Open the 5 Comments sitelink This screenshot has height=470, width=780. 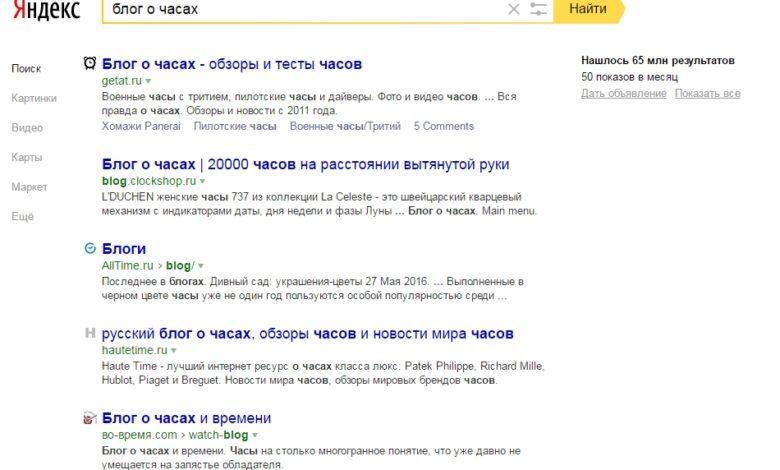[x=444, y=126]
